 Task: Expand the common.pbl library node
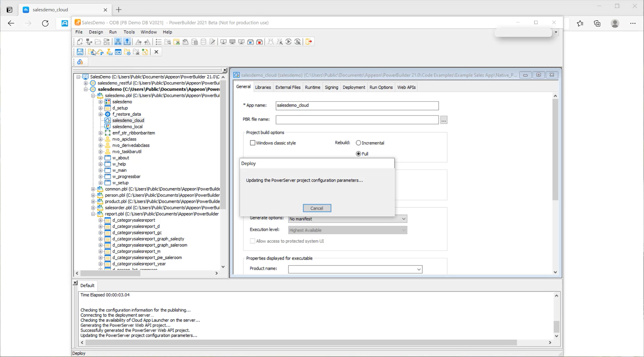click(93, 189)
